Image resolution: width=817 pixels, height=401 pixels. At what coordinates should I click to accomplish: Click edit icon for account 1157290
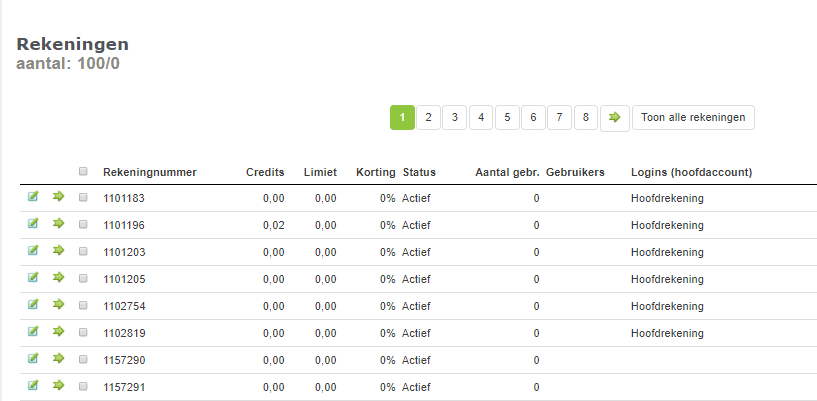[x=33, y=359]
